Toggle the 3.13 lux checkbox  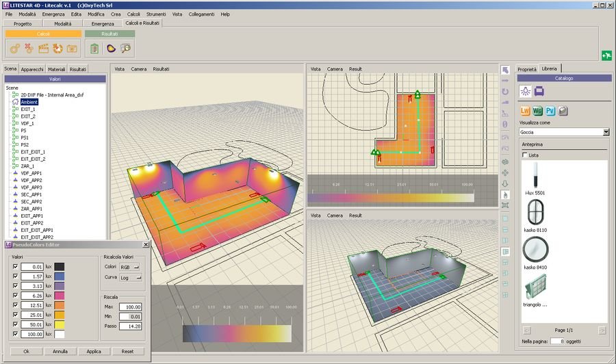point(15,286)
